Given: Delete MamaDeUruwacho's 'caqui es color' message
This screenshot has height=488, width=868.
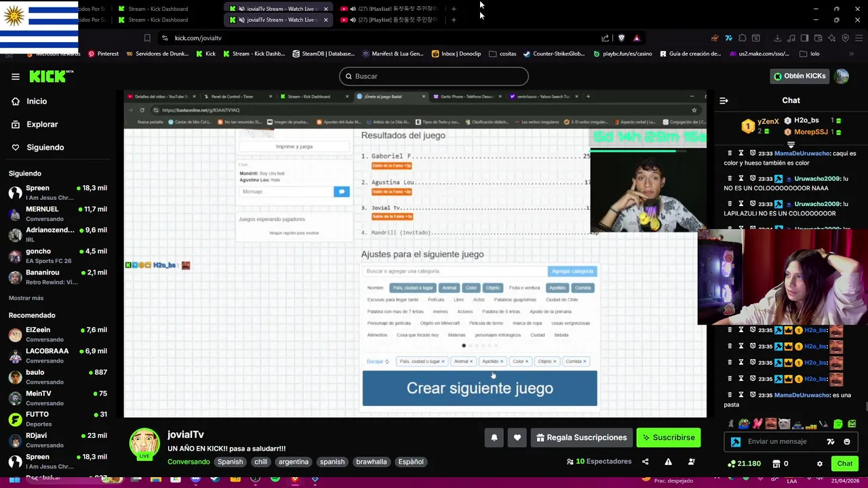Looking at the screenshot, I should (x=730, y=154).
